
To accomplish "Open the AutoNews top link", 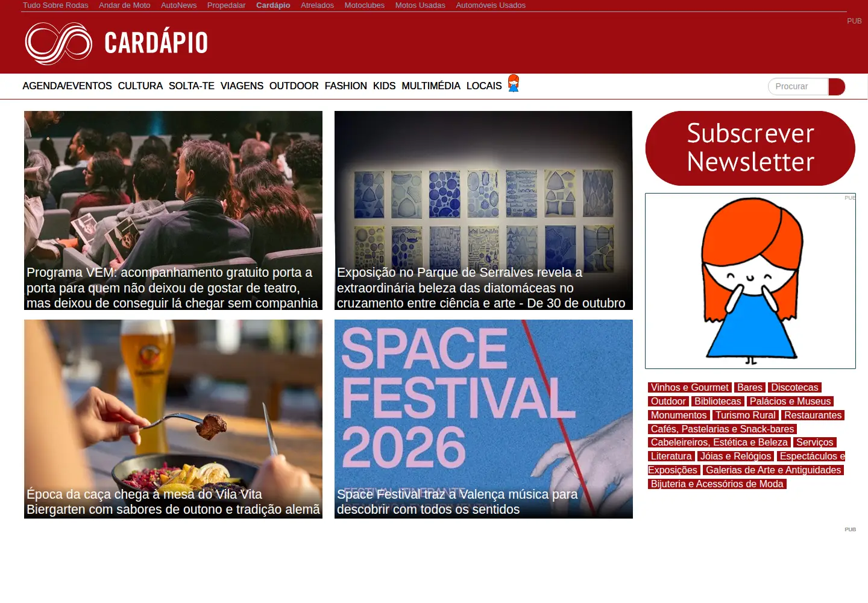I will [x=179, y=5].
